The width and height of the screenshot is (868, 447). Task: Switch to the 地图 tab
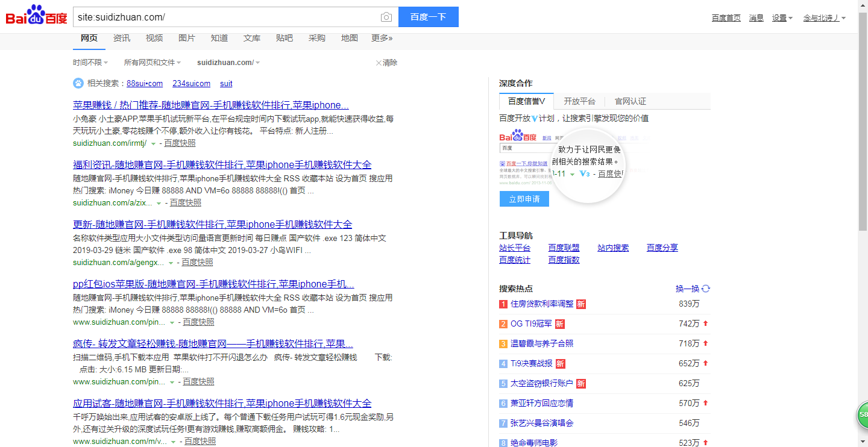click(x=350, y=38)
